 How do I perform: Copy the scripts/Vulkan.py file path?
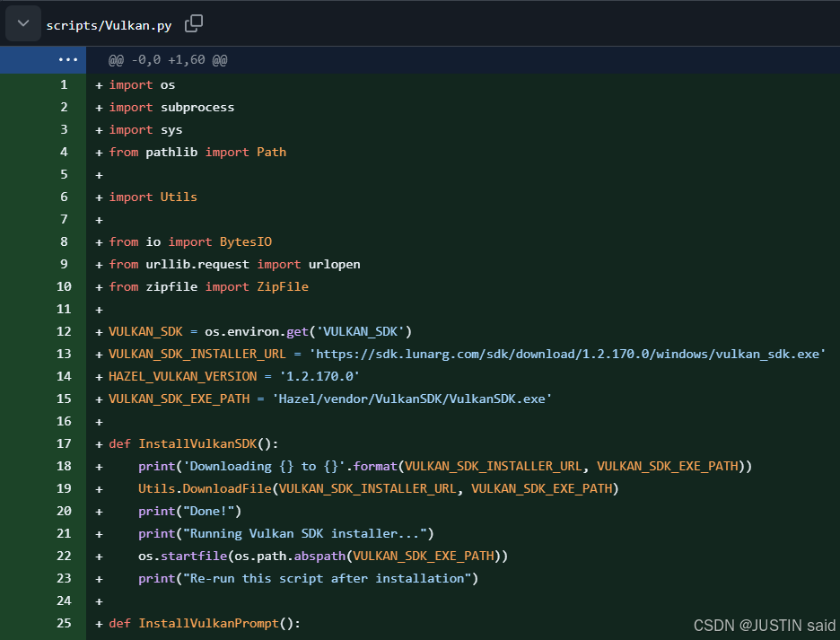click(193, 24)
